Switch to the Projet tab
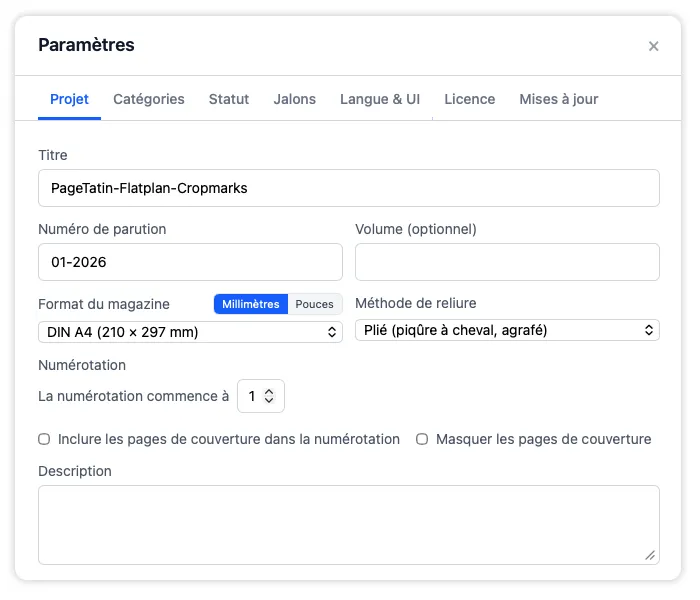Image resolution: width=700 pixels, height=600 pixels. [x=69, y=99]
